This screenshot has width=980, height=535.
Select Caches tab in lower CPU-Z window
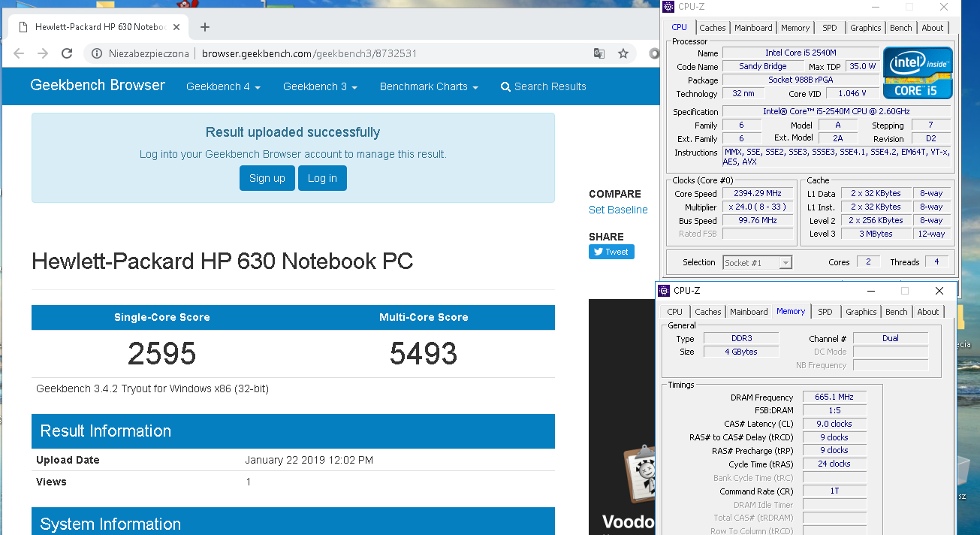pyautogui.click(x=708, y=312)
